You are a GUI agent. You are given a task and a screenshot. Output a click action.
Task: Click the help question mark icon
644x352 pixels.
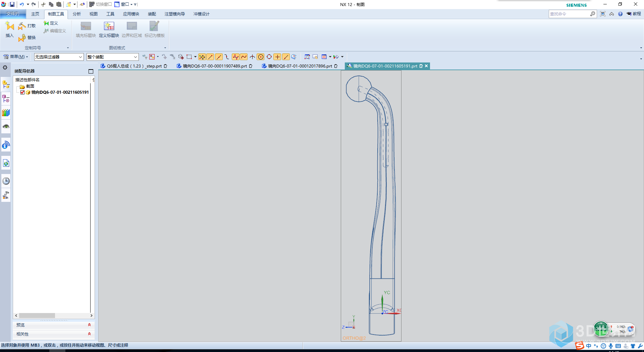[x=620, y=14]
